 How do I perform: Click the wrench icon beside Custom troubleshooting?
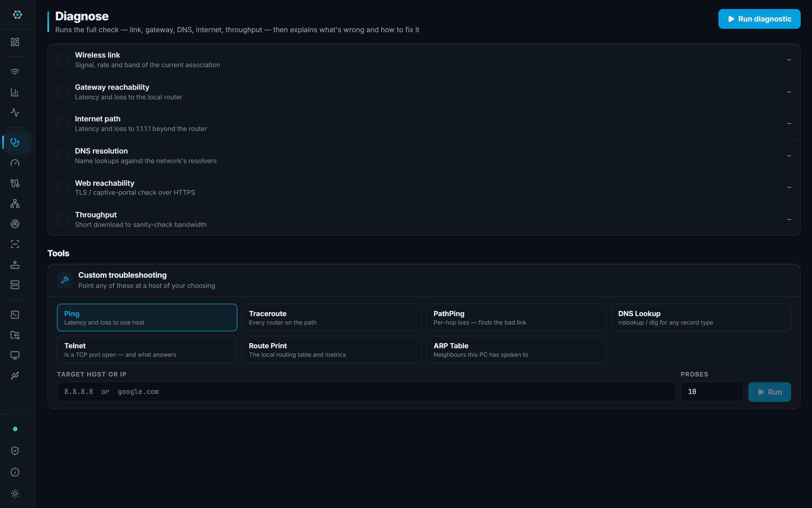coord(65,280)
